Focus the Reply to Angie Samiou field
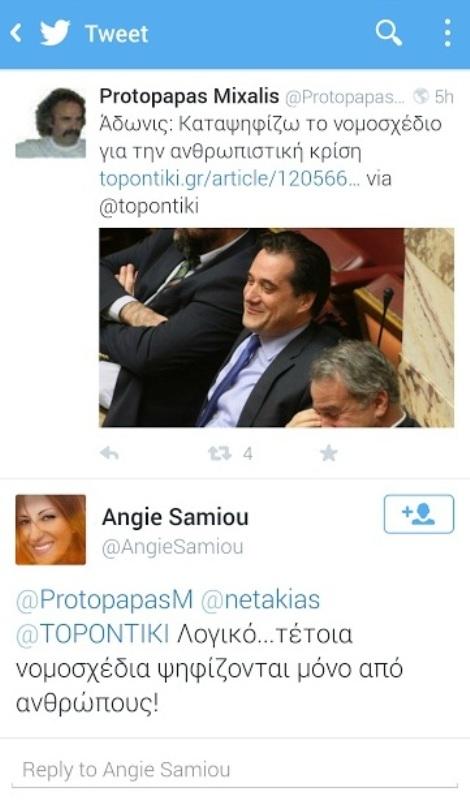The height and width of the screenshot is (800, 470). coord(235,770)
